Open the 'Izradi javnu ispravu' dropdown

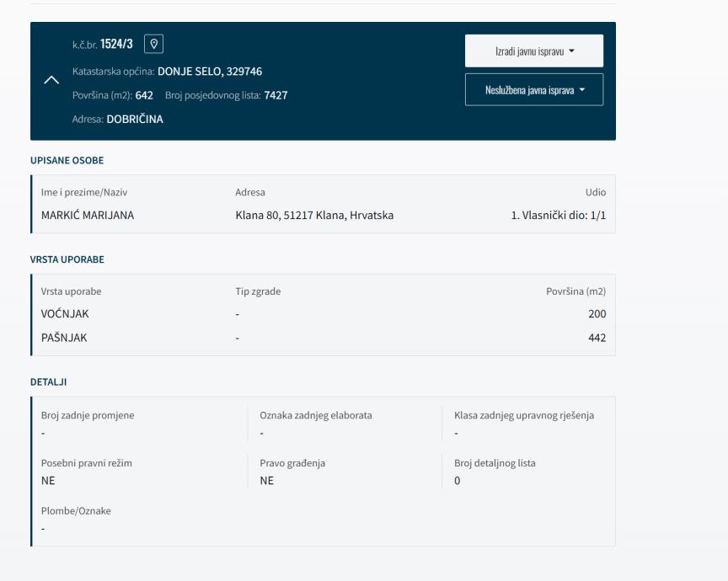[x=534, y=51]
